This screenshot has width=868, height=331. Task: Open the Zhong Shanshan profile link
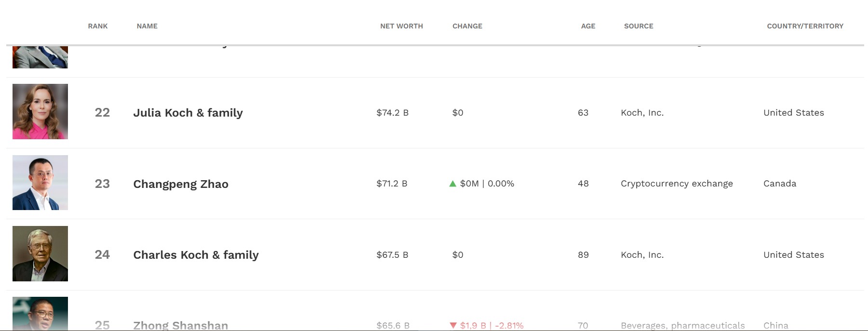180,326
